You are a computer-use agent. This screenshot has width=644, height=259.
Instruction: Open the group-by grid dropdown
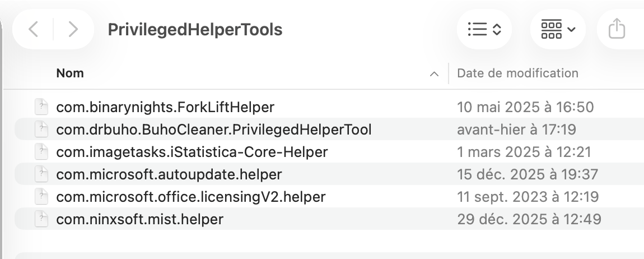pyautogui.click(x=558, y=30)
